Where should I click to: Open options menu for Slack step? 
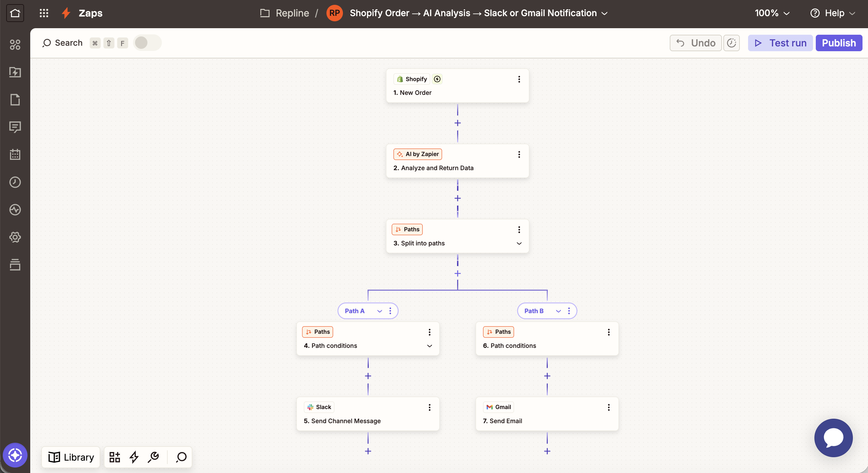[x=430, y=407]
